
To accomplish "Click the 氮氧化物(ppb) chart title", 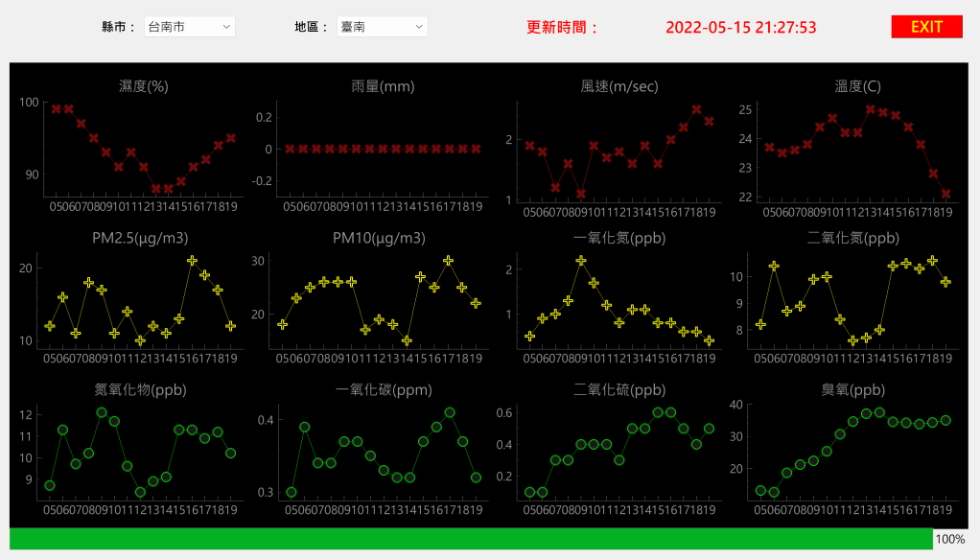I will coord(140,390).
